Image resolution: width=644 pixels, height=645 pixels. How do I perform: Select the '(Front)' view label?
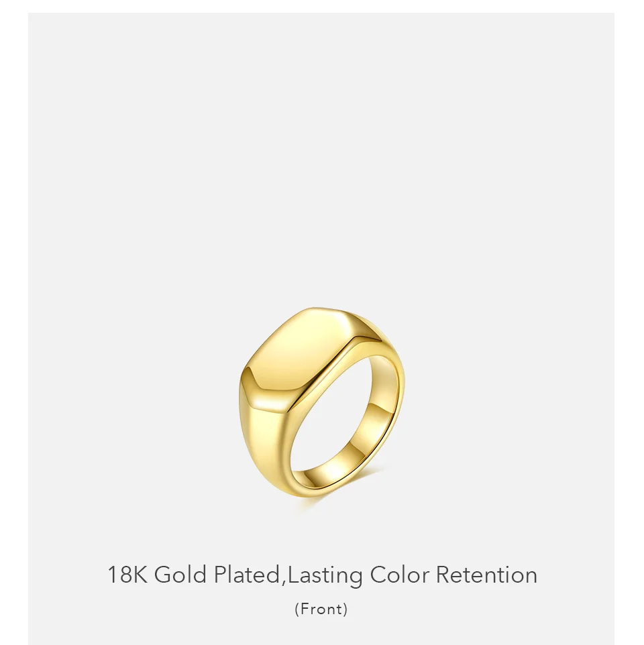(x=321, y=609)
